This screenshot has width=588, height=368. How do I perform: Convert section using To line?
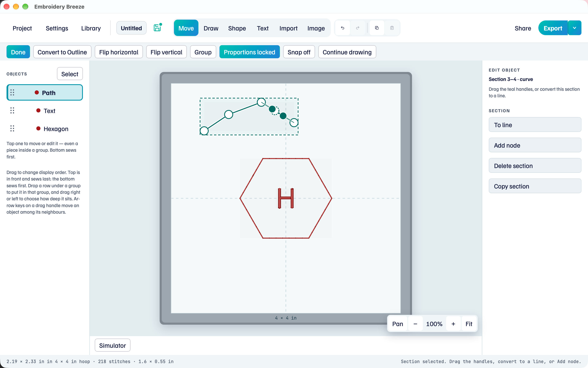click(535, 125)
